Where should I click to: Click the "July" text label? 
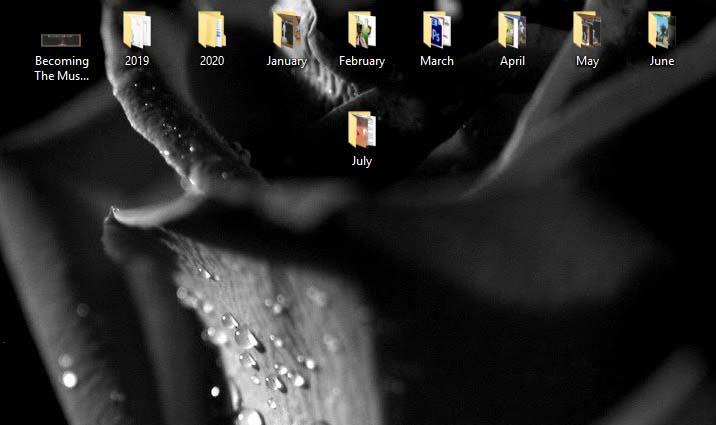362,161
